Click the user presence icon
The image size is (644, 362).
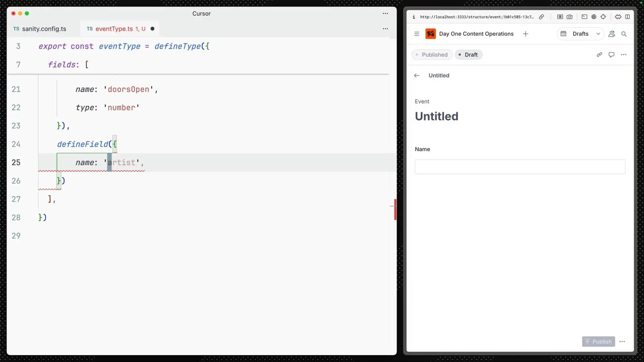point(611,34)
